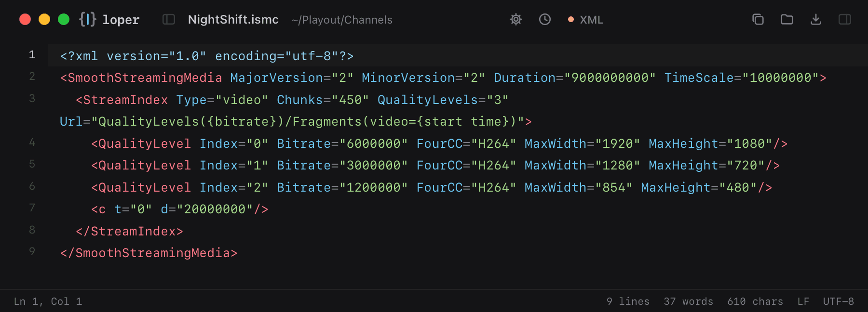Click the opening StreamIndex tag

coord(122,100)
